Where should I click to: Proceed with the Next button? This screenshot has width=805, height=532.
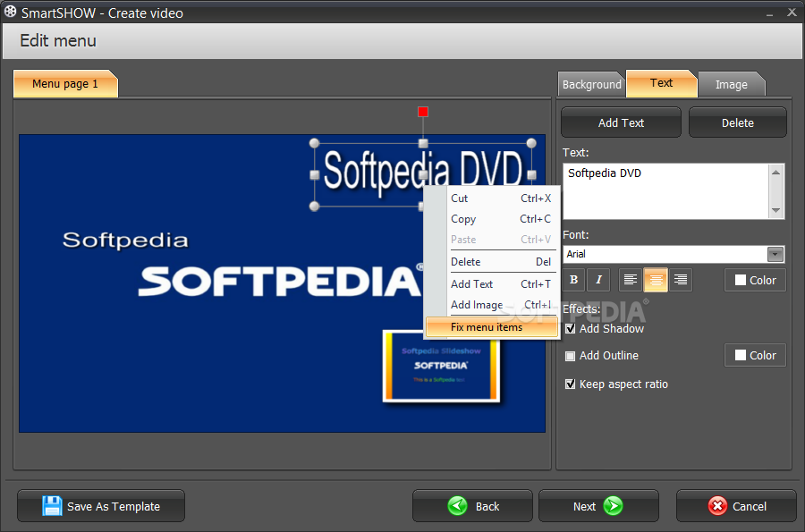pos(598,506)
